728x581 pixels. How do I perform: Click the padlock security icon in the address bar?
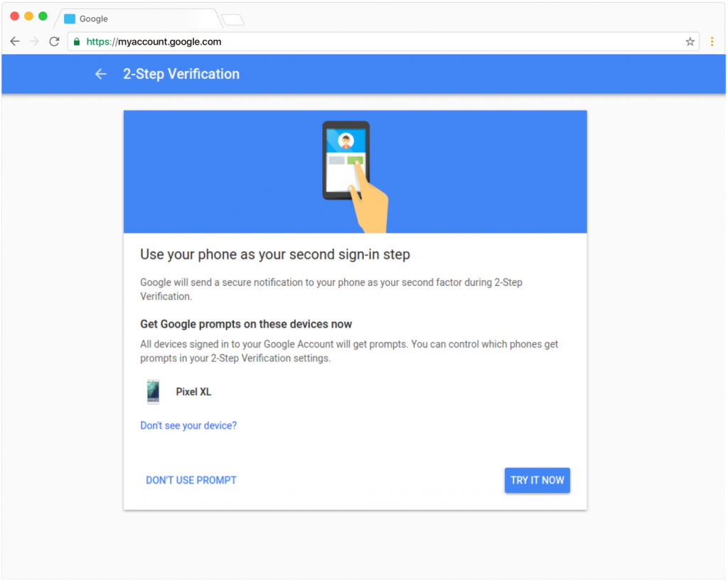pos(76,42)
